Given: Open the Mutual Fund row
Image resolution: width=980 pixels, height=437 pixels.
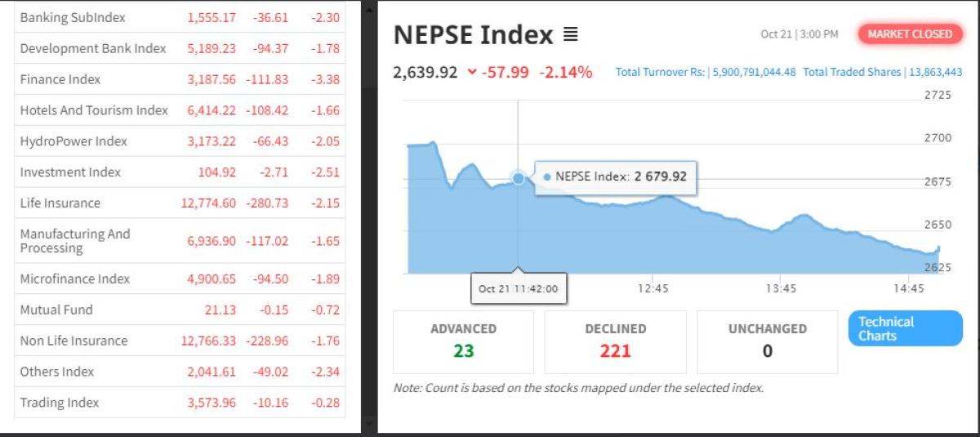Looking at the screenshot, I should point(56,310).
